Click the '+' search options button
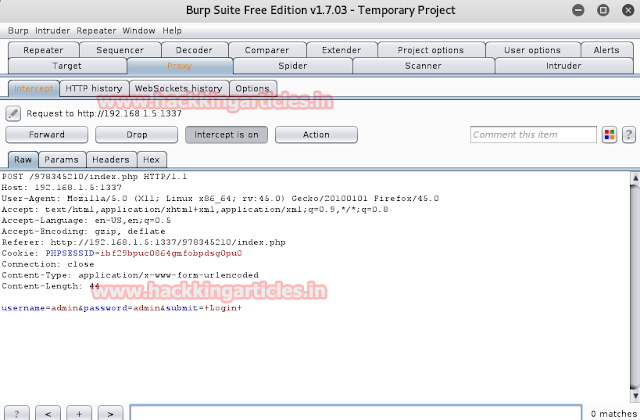640x420 pixels. tap(79, 413)
